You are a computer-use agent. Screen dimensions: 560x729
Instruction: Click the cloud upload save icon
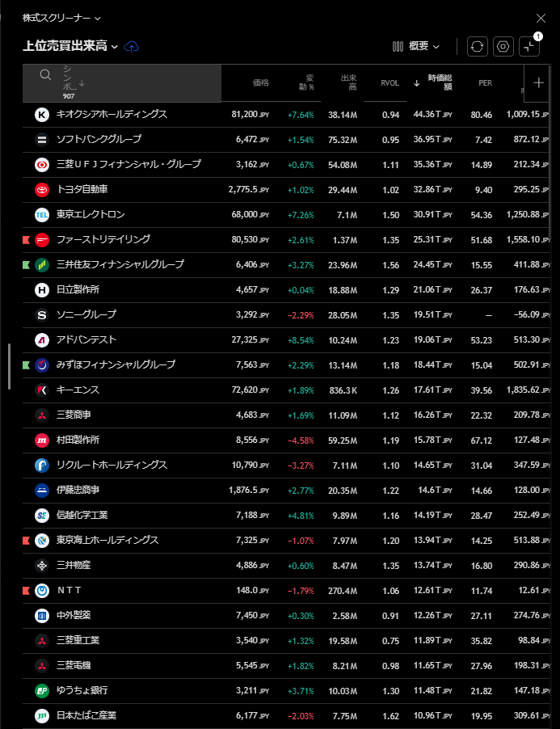(132, 47)
